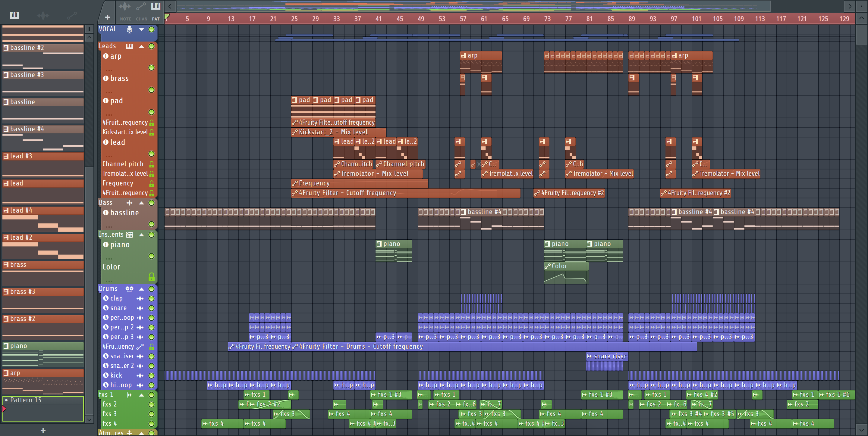Click bar 89 on timeline ruler
The image size is (868, 436).
(631, 19)
